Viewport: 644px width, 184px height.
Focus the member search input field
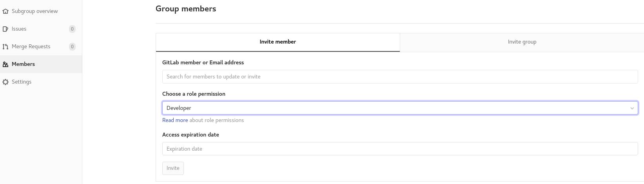pos(400,77)
